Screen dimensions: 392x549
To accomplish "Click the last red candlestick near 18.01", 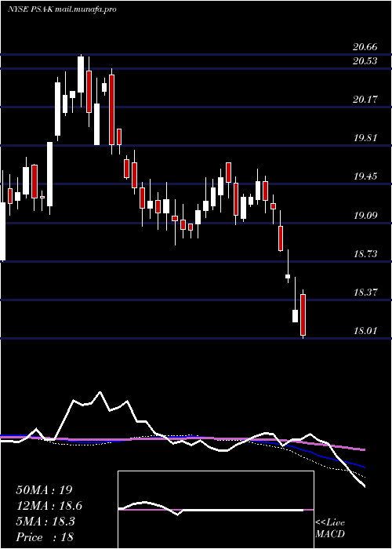I will [303, 314].
